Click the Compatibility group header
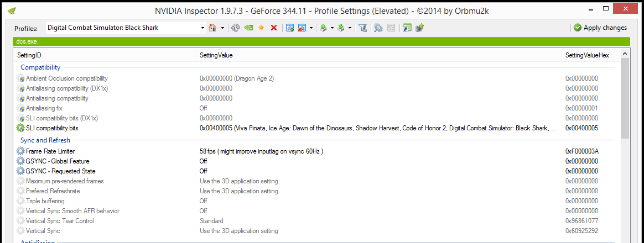 coord(40,67)
